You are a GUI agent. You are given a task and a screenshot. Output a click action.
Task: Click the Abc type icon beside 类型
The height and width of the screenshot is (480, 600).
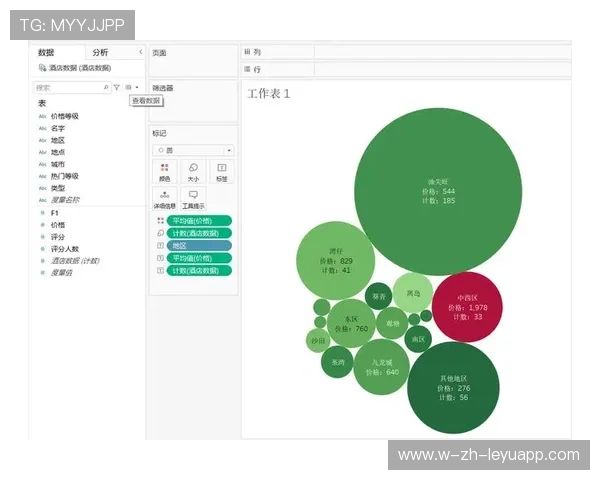pyautogui.click(x=42, y=188)
